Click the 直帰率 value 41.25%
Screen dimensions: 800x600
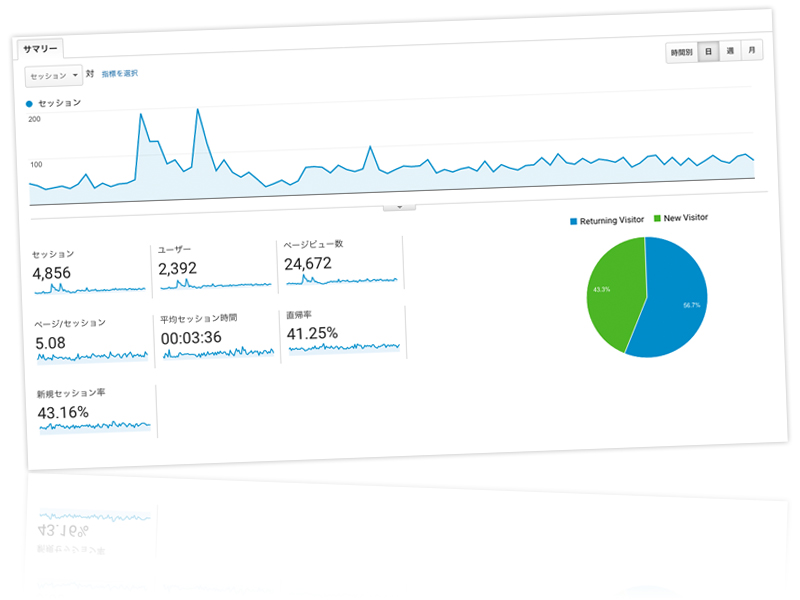[312, 334]
